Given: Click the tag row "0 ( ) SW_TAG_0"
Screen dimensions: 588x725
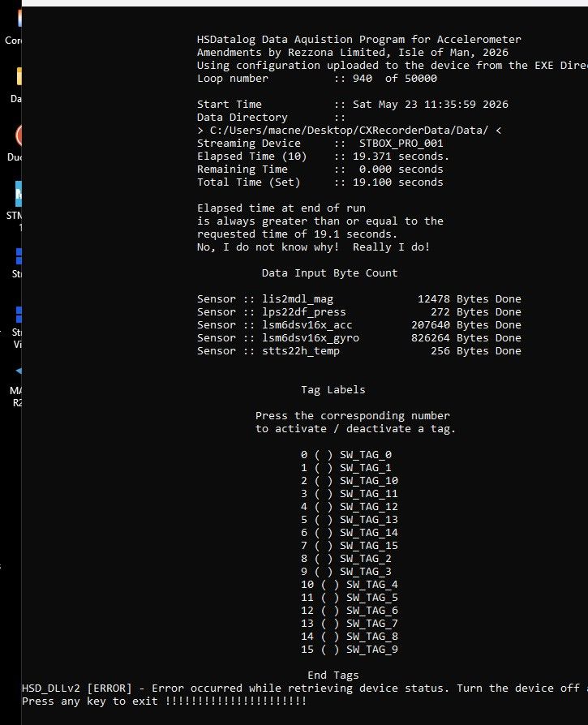Looking at the screenshot, I should (346, 454).
